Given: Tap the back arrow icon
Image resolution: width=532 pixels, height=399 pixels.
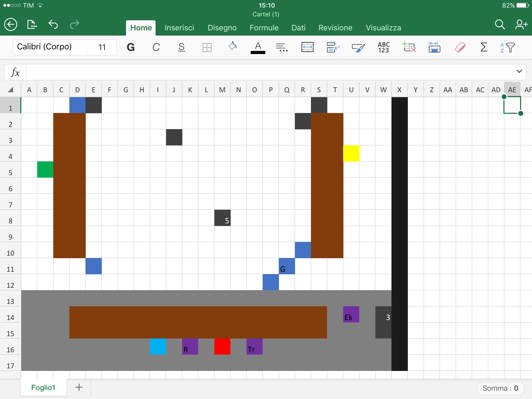Looking at the screenshot, I should (x=11, y=25).
